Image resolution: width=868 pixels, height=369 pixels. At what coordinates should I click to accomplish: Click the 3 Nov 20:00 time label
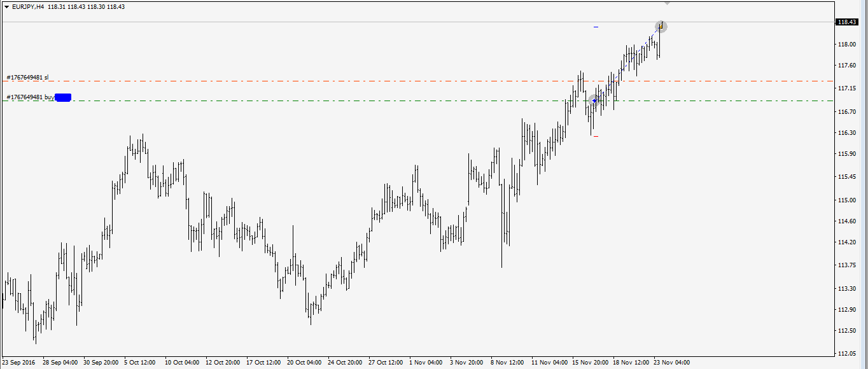point(467,363)
